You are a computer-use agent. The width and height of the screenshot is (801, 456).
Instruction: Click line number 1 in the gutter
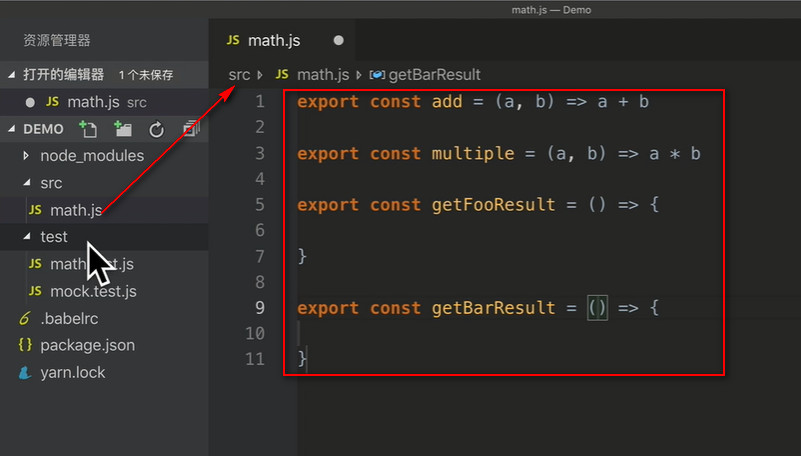click(260, 102)
